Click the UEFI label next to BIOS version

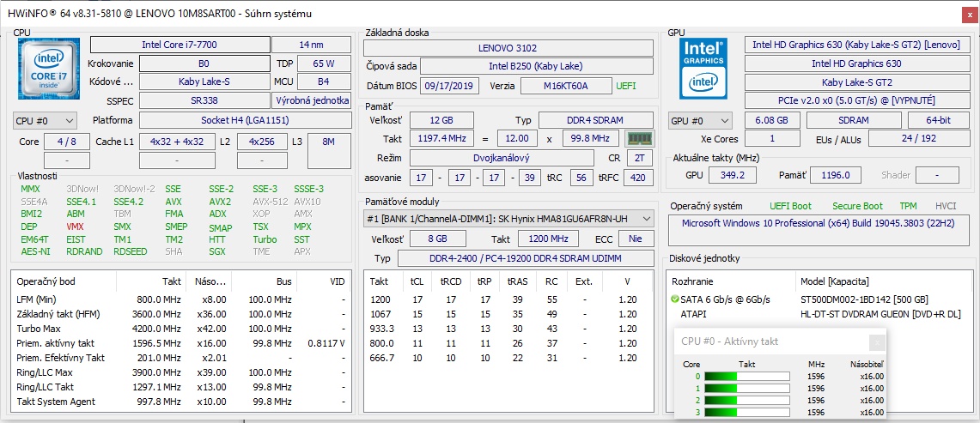pyautogui.click(x=626, y=86)
